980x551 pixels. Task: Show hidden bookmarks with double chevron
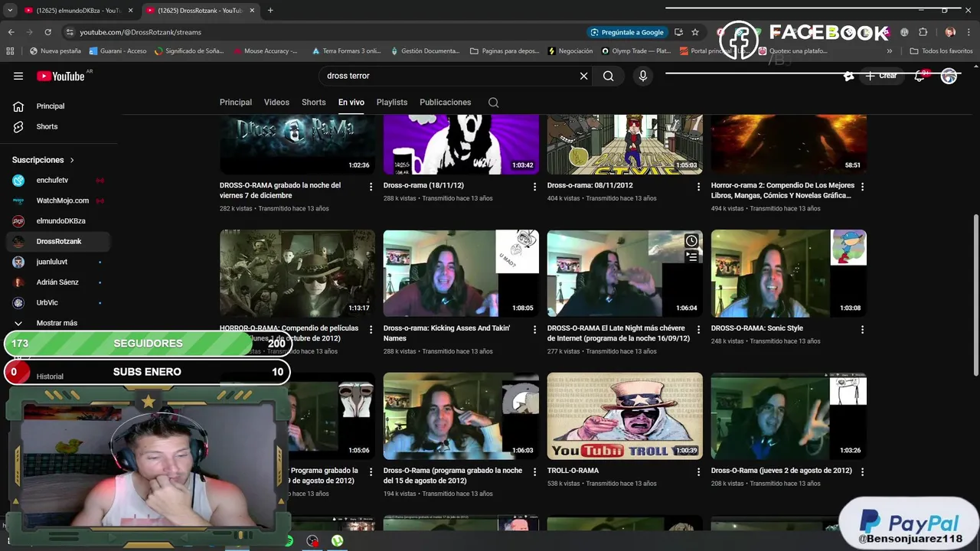(889, 51)
